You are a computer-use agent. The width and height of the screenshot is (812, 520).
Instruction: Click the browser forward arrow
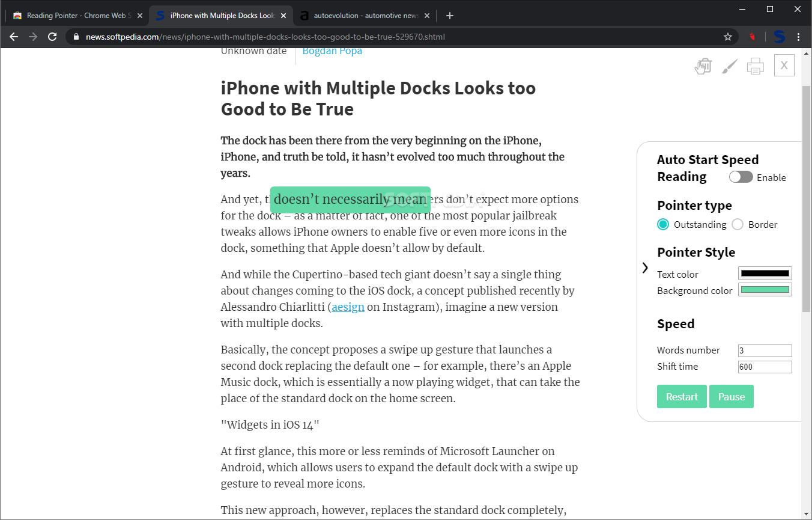coord(33,37)
